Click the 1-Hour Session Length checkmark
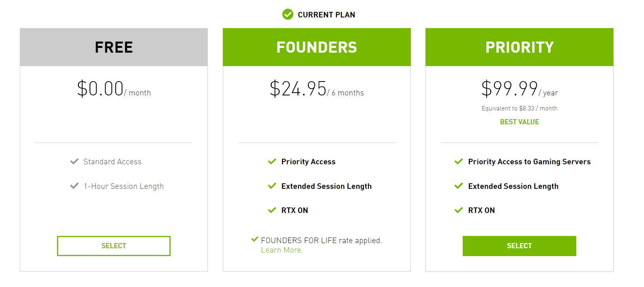This screenshot has height=287, width=644. click(74, 186)
